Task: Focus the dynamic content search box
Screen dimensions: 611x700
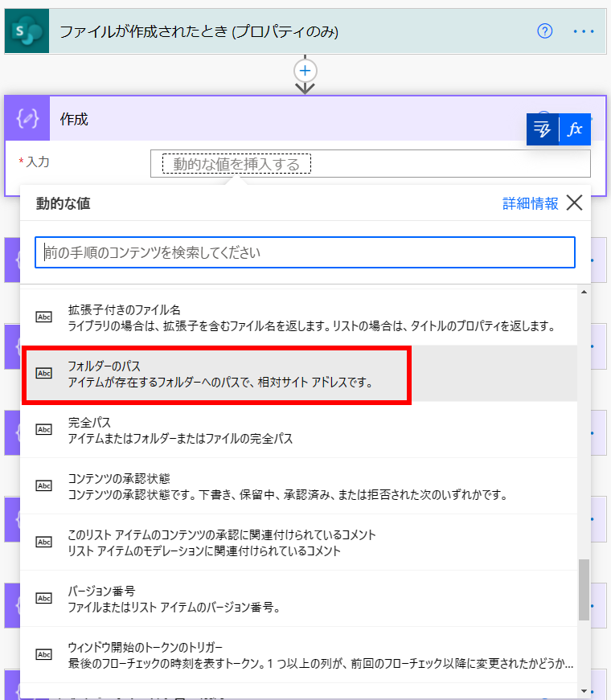Action: pyautogui.click(x=305, y=252)
